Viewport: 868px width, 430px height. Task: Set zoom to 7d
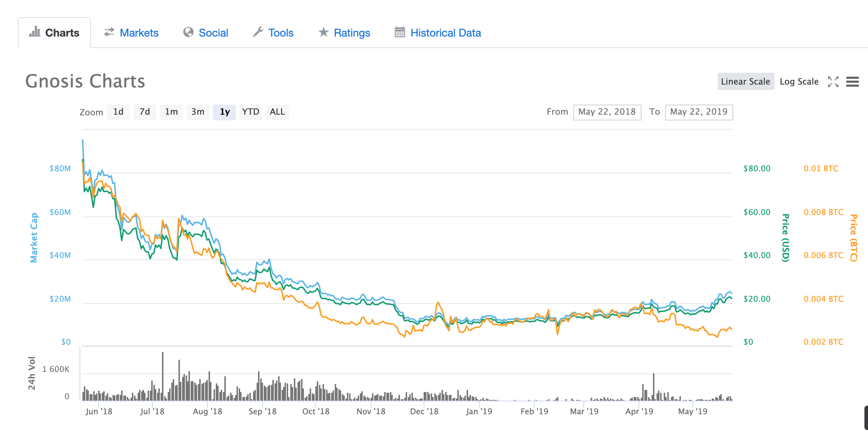pyautogui.click(x=145, y=112)
